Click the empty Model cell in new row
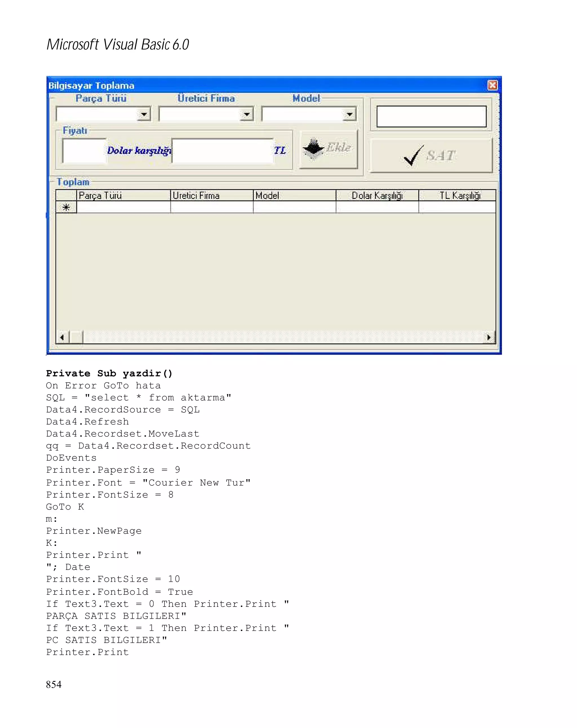The width and height of the screenshot is (577, 728). tap(294, 207)
